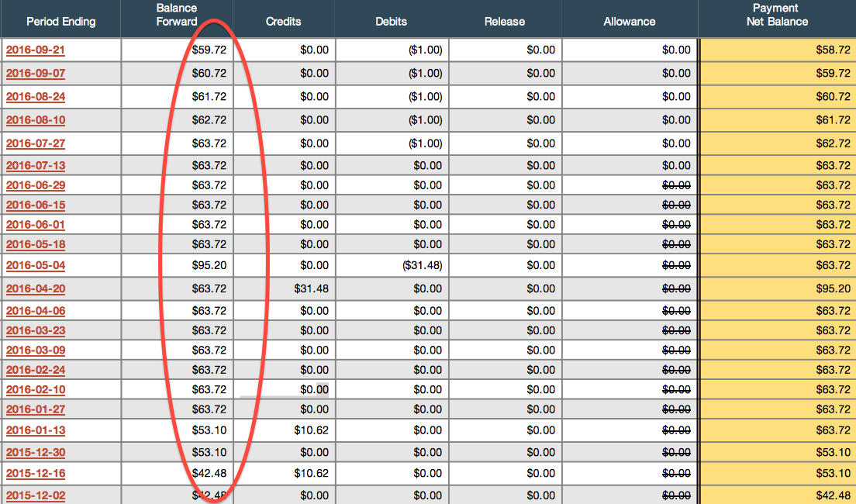Select the $0.00 allowance for 2016-09-07

(x=676, y=73)
